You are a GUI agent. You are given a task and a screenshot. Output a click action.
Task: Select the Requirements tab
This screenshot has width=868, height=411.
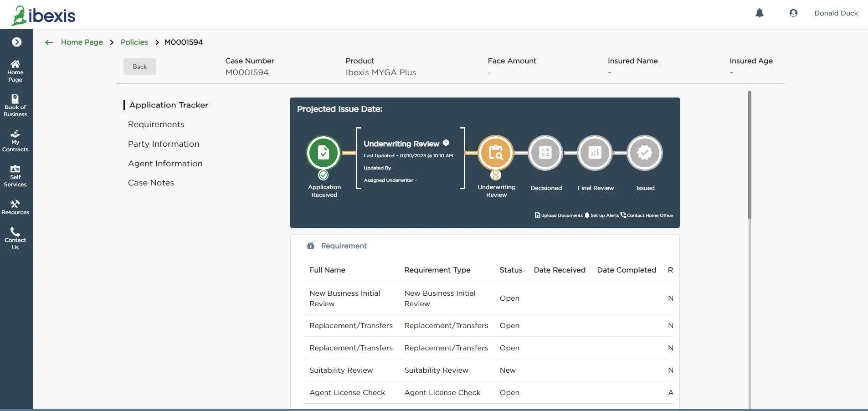point(156,124)
